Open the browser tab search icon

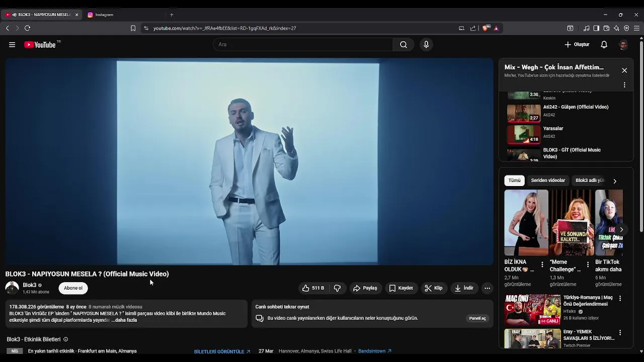point(570,28)
